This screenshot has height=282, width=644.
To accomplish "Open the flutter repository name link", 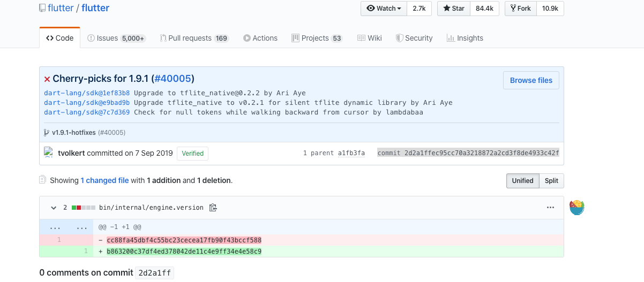I will (x=95, y=8).
